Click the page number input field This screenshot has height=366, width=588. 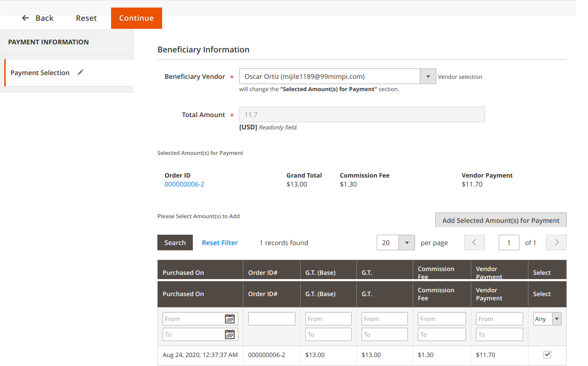(x=509, y=243)
